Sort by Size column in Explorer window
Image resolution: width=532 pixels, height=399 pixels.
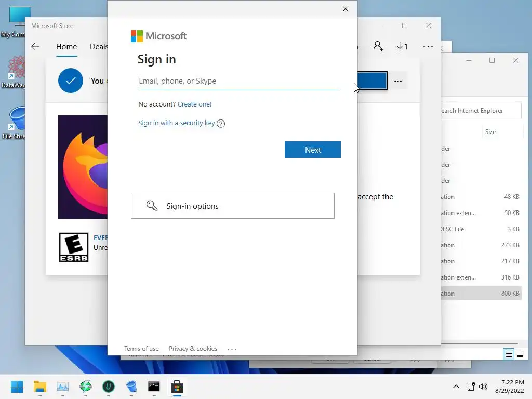coord(490,132)
